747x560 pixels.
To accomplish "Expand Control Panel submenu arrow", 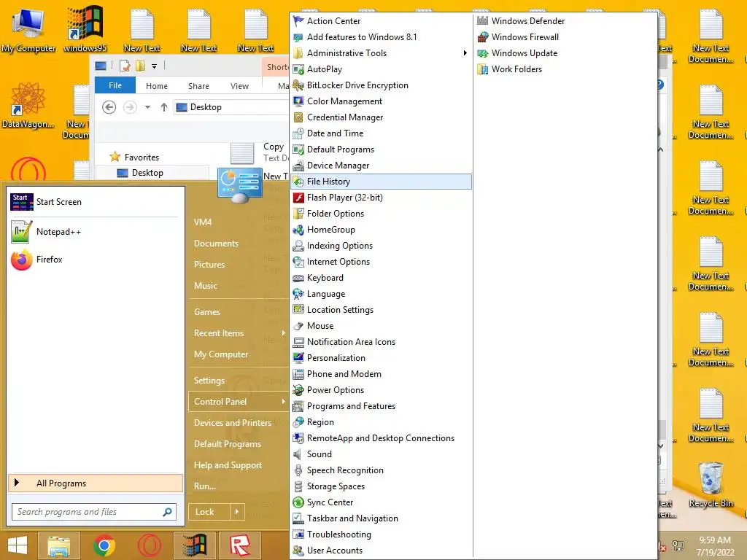I will coord(284,402).
